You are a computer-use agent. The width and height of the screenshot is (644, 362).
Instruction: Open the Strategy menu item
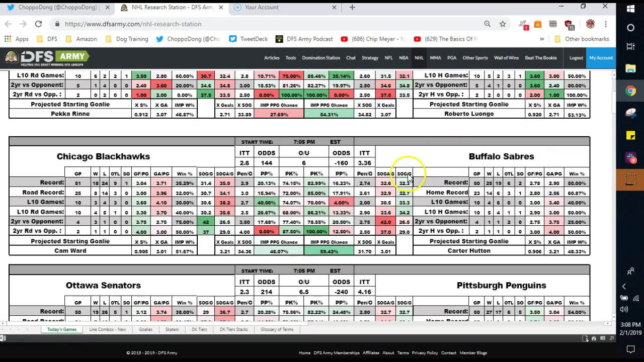point(370,58)
